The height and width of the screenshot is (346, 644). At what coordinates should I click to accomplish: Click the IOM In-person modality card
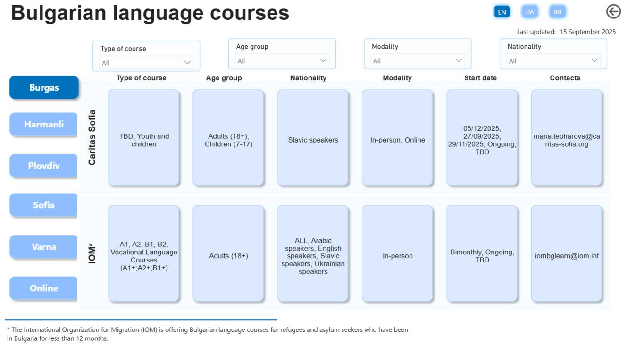[x=397, y=253]
